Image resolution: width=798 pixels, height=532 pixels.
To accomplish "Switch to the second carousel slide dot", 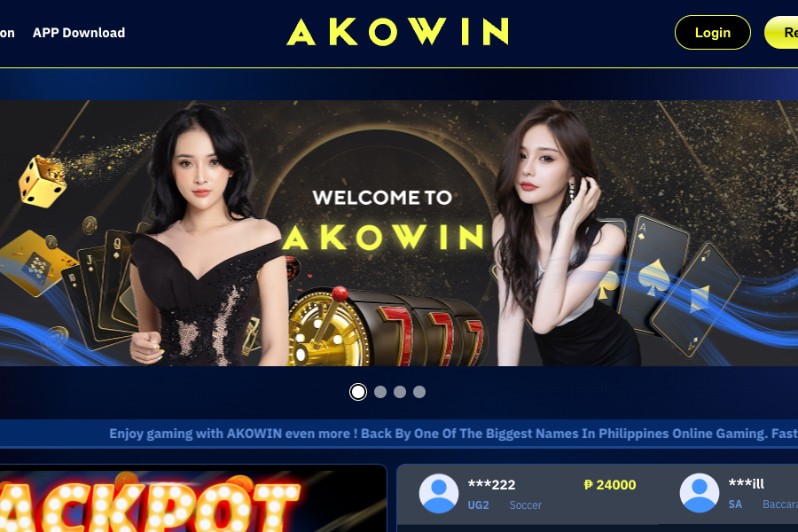I will click(380, 392).
